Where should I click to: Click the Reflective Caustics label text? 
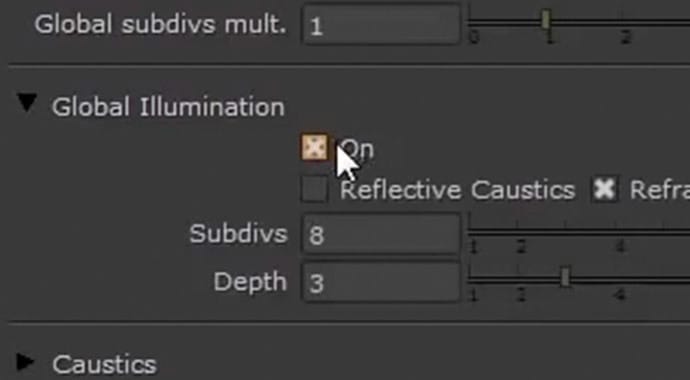pos(458,190)
